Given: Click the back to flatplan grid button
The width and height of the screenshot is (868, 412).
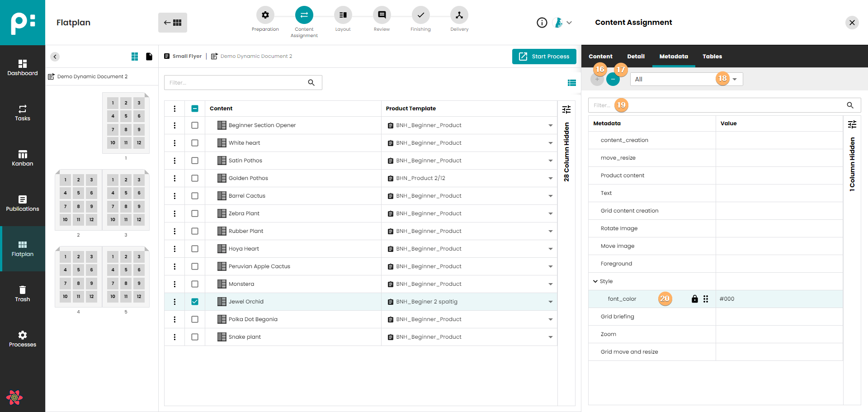Looking at the screenshot, I should point(173,23).
